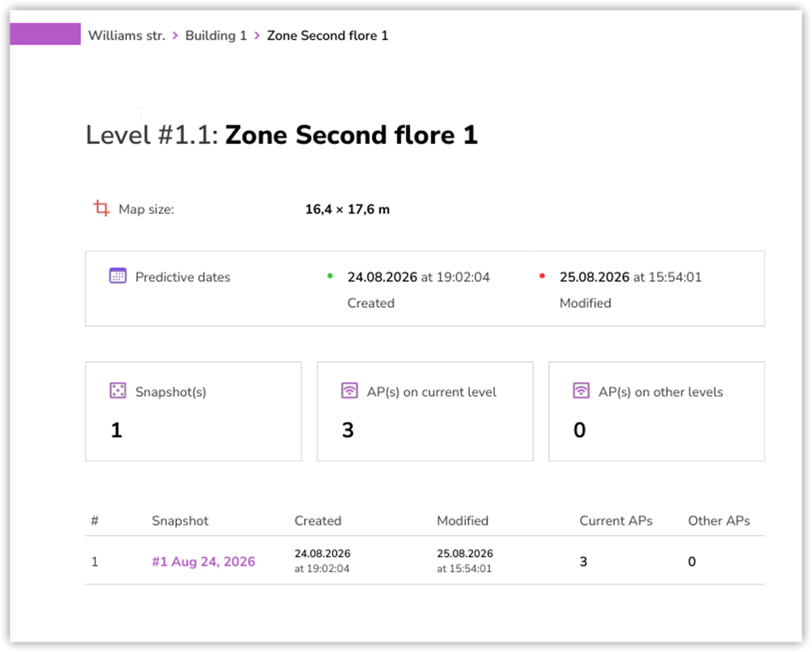Viewport: 812px width, 652px height.
Task: Click the AP(s) on current level icon
Action: [350, 391]
